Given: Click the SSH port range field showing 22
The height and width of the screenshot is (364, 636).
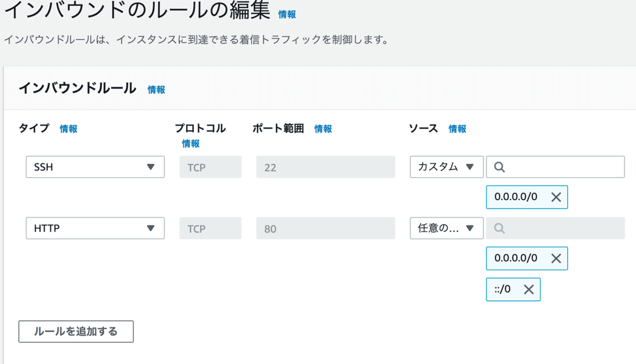Looking at the screenshot, I should coord(325,167).
